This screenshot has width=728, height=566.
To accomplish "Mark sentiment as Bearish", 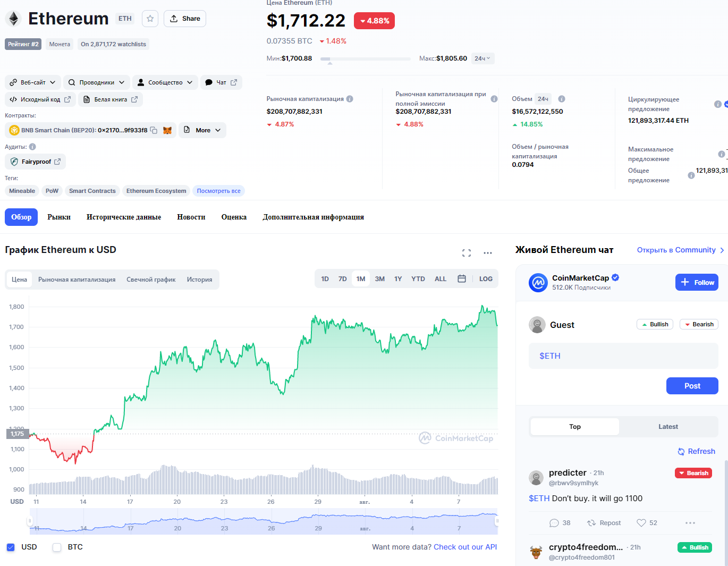I will (699, 324).
